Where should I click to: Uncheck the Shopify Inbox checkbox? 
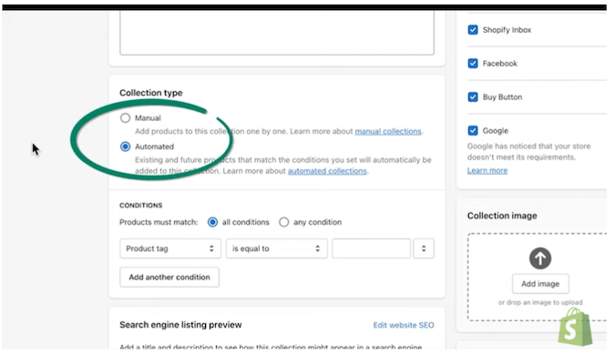click(473, 30)
